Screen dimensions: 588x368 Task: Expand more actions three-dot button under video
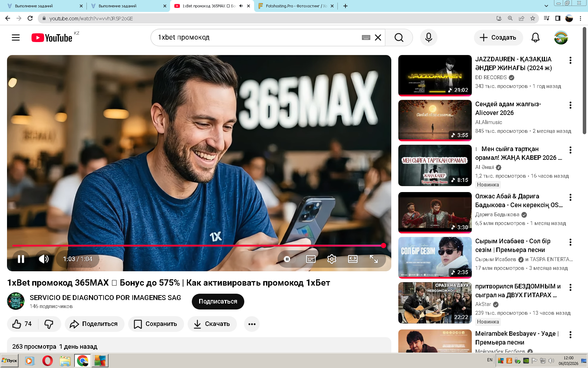(x=252, y=324)
